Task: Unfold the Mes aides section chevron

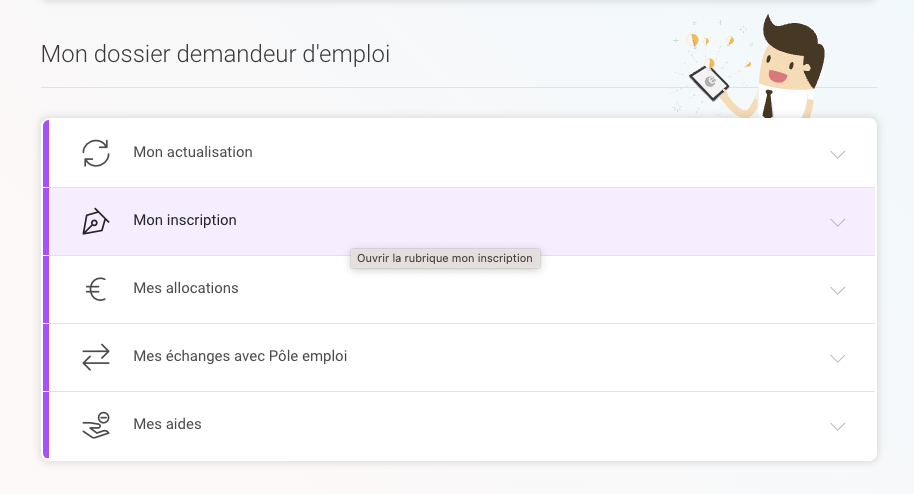Action: click(x=838, y=426)
